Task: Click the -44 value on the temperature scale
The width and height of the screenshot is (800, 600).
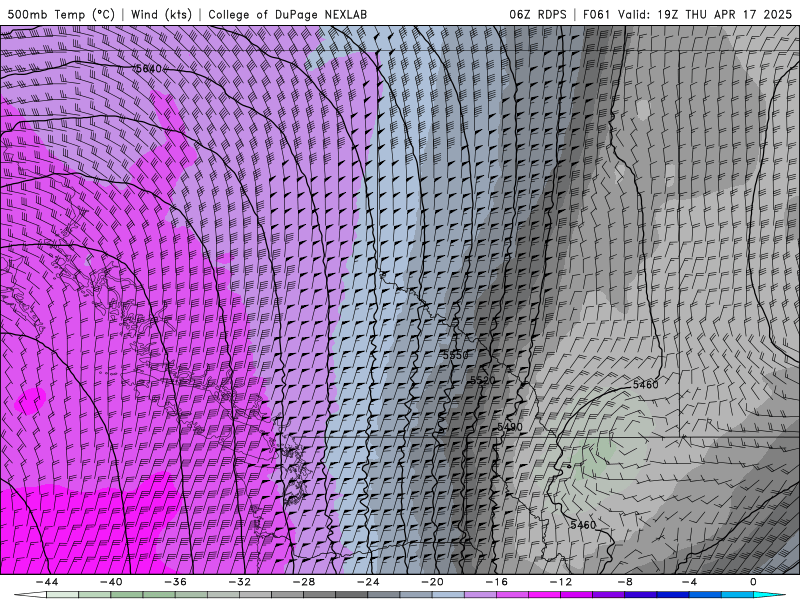Action: point(47,582)
